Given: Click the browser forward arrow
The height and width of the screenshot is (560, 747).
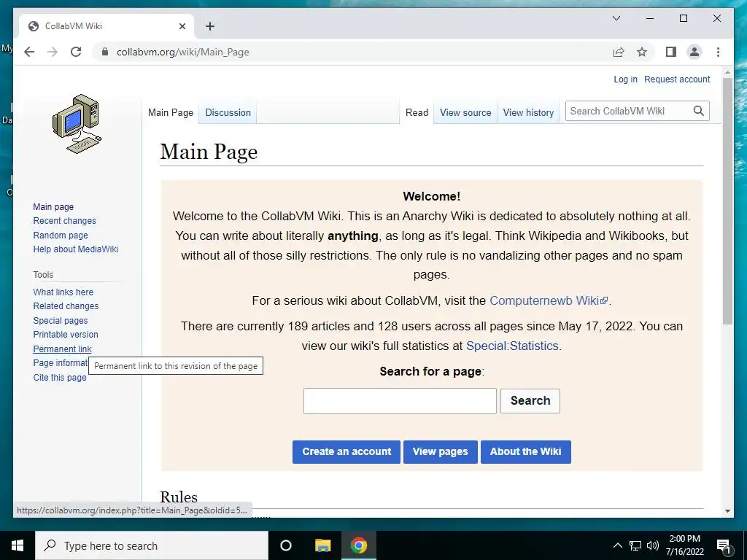Looking at the screenshot, I should coord(53,52).
